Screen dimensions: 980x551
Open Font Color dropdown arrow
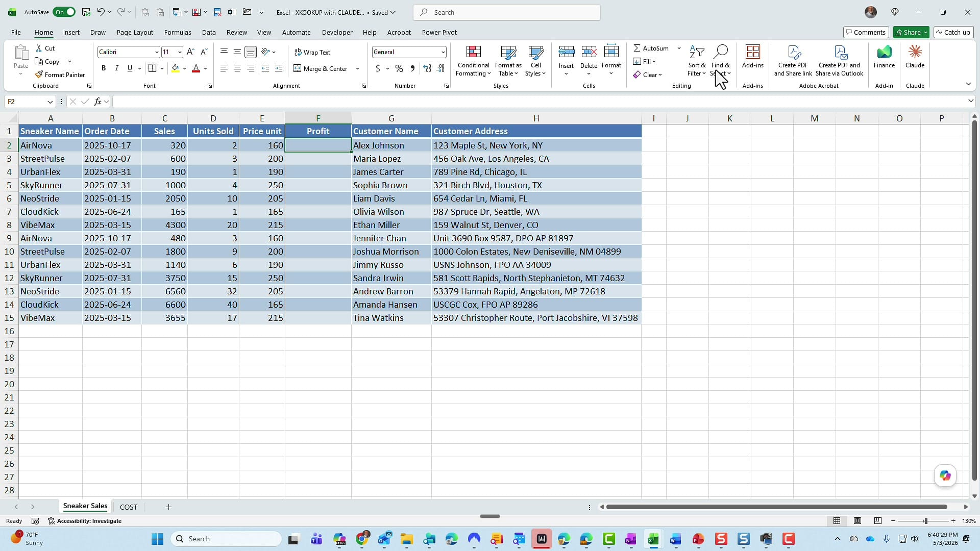205,68
